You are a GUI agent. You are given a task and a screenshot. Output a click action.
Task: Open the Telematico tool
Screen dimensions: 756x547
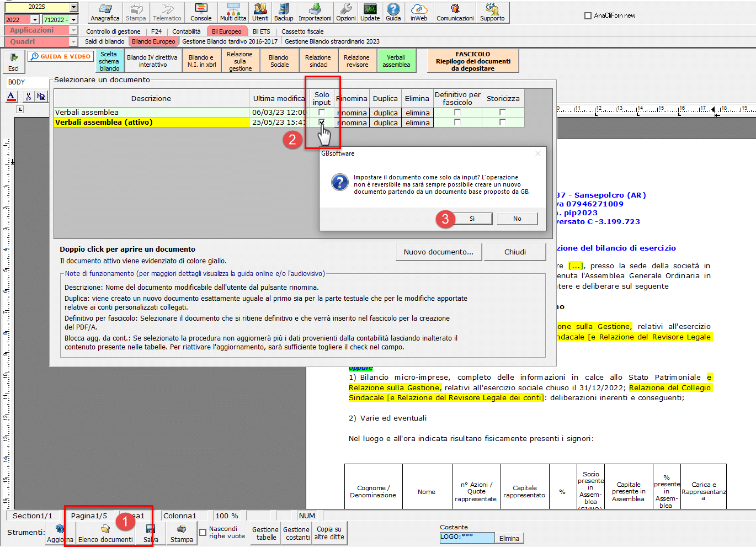pos(167,12)
